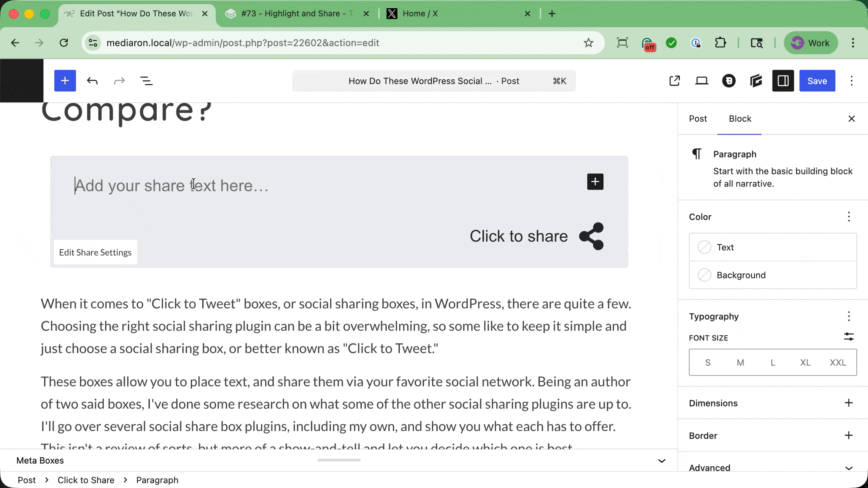868x488 pixels.
Task: Select Paragraph in the breadcrumb
Action: (157, 480)
